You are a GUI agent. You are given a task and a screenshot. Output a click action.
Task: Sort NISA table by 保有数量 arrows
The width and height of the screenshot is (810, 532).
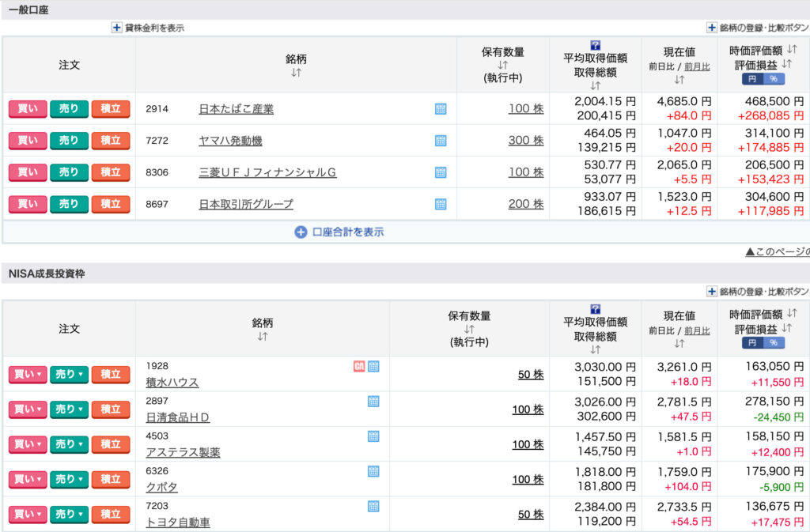tap(468, 329)
